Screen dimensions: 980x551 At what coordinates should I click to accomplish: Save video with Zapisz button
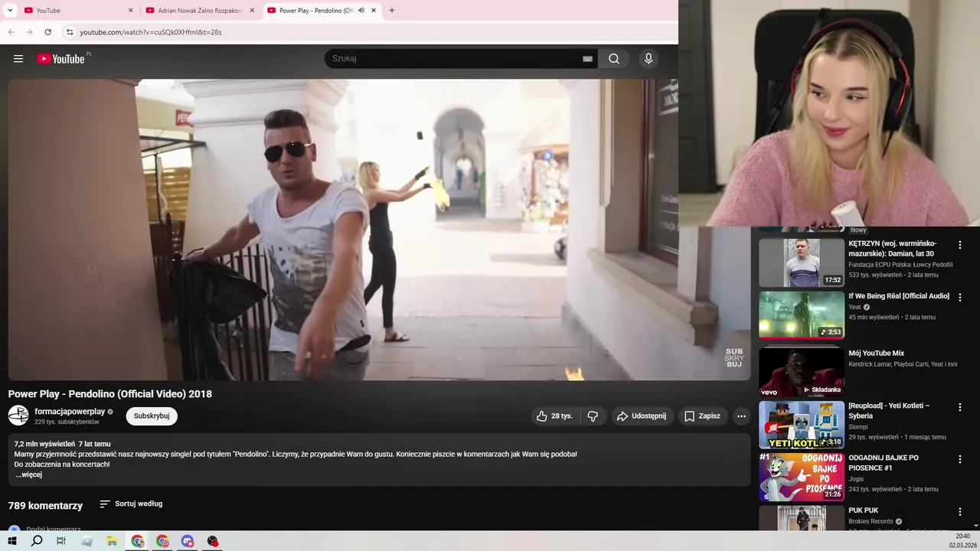[702, 416]
